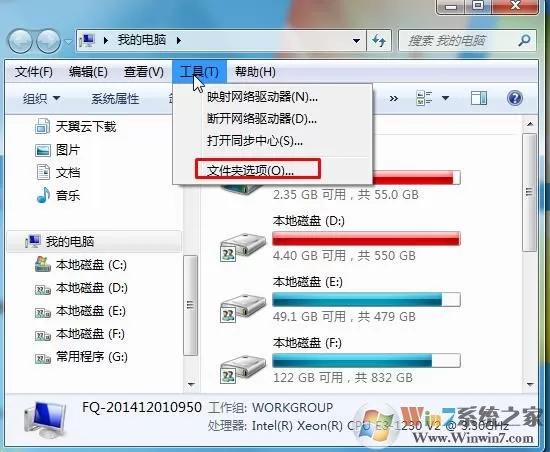This screenshot has width=550, height=452.
Task: Expand the address bar history dropdown
Action: pyautogui.click(x=356, y=41)
